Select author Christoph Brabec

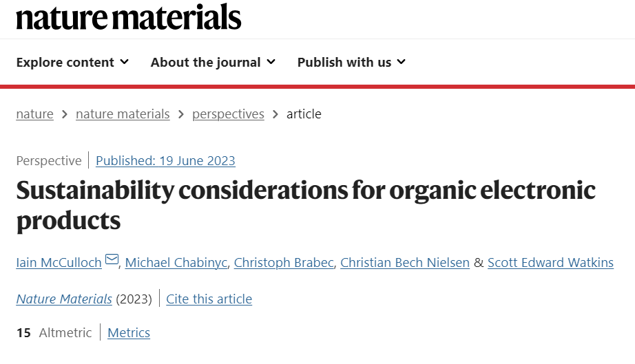[284, 262]
